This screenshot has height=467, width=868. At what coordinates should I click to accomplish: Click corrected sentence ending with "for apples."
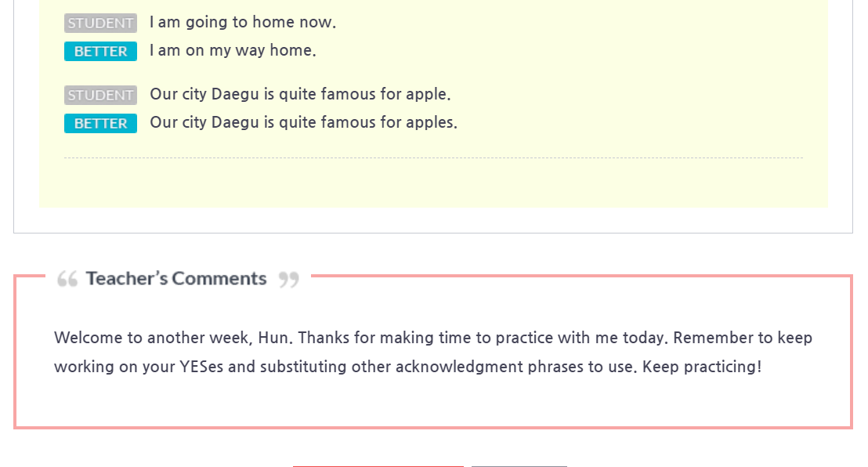303,123
